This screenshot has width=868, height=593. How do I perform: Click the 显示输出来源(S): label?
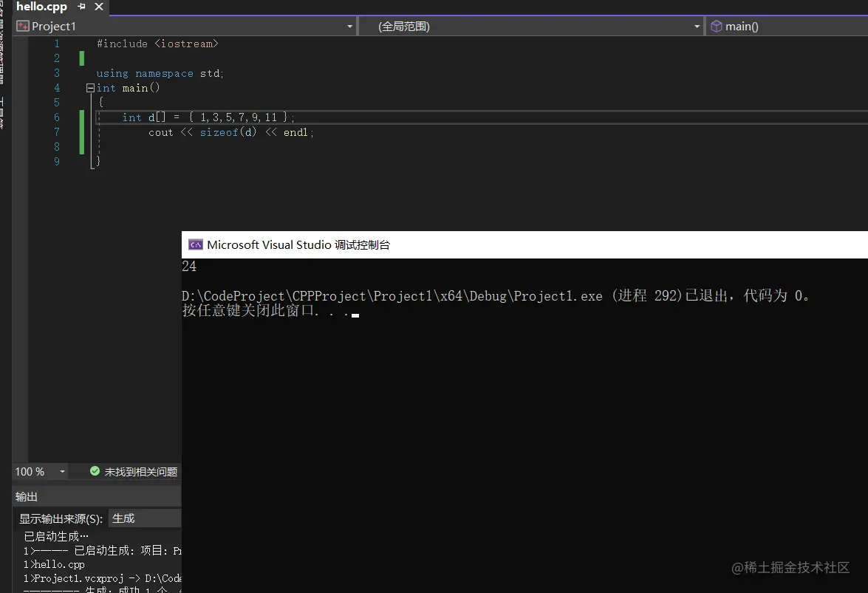click(x=61, y=519)
